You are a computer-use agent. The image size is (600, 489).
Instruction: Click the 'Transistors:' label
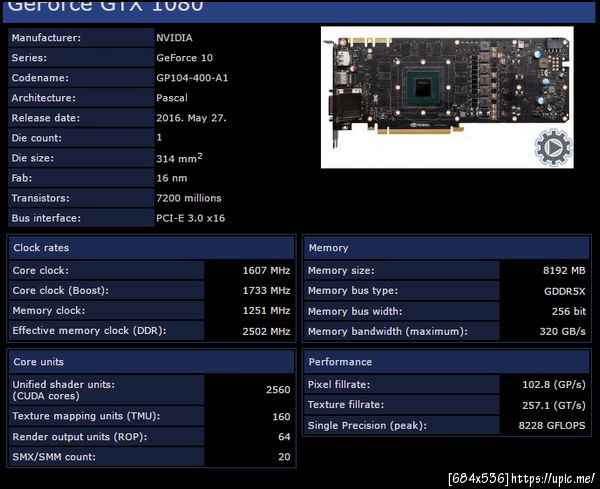[41, 198]
